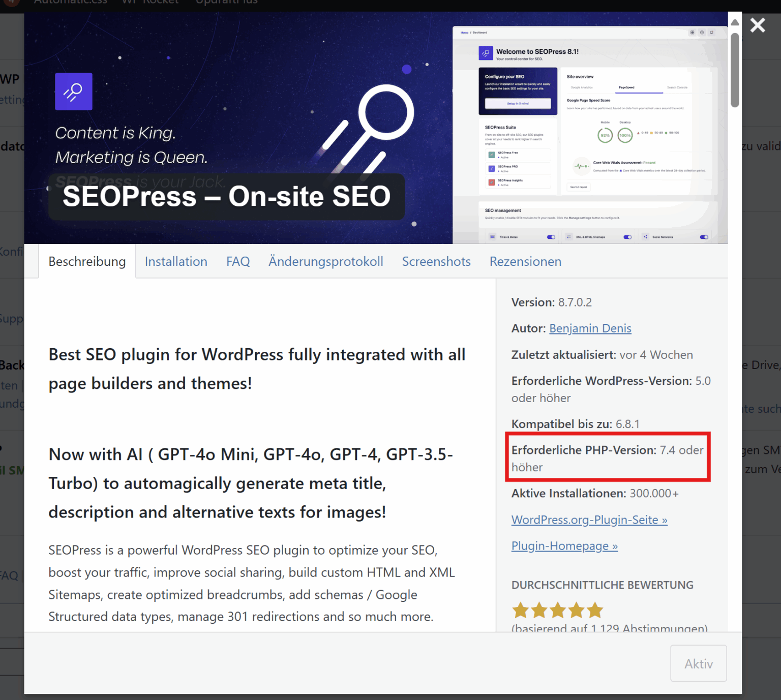
Task: Select the SEOPress Free plugin icon
Action: (492, 155)
